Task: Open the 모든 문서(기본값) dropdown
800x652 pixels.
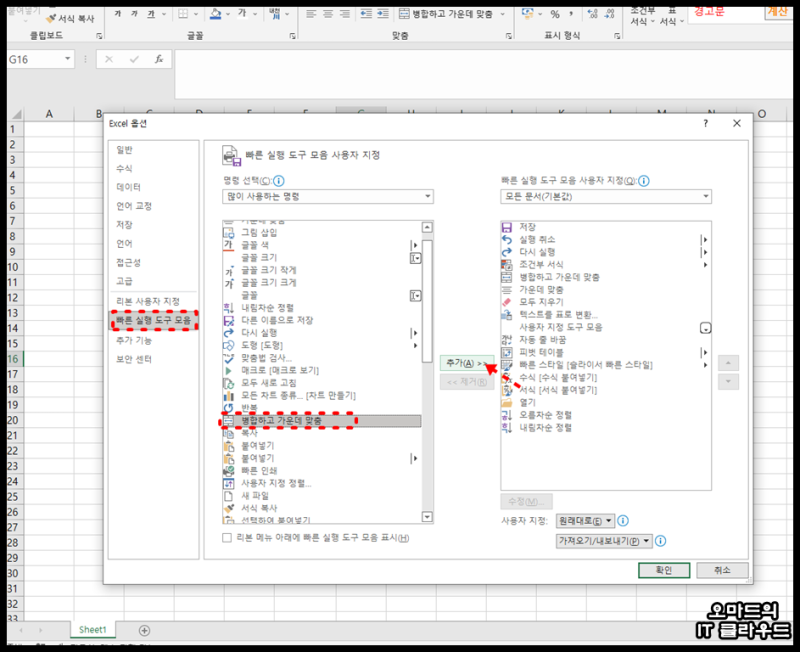Action: 606,196
